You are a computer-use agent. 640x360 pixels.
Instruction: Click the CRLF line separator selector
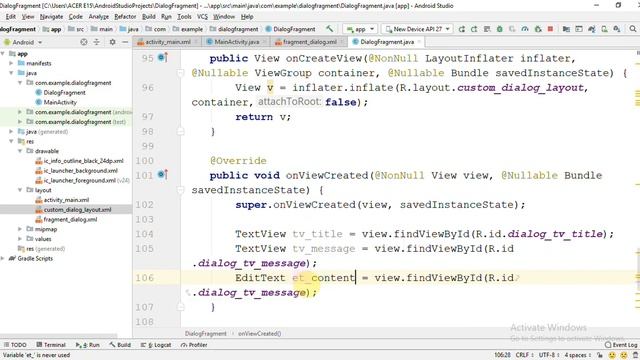coord(524,355)
